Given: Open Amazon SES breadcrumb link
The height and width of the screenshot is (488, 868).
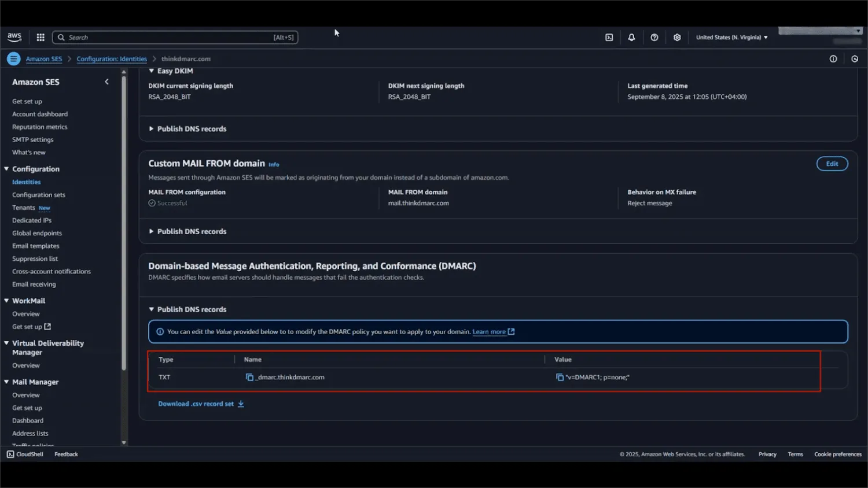Looking at the screenshot, I should pyautogui.click(x=44, y=59).
